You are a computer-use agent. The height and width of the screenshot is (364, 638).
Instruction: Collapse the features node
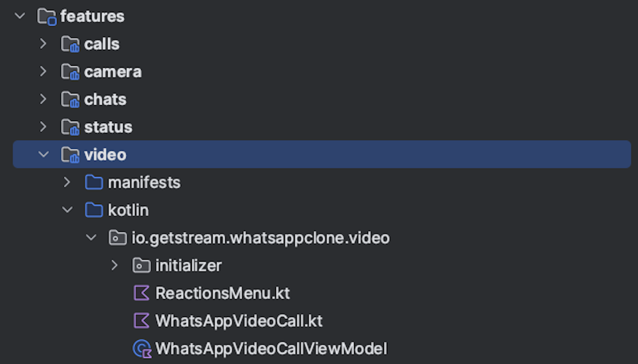20,16
